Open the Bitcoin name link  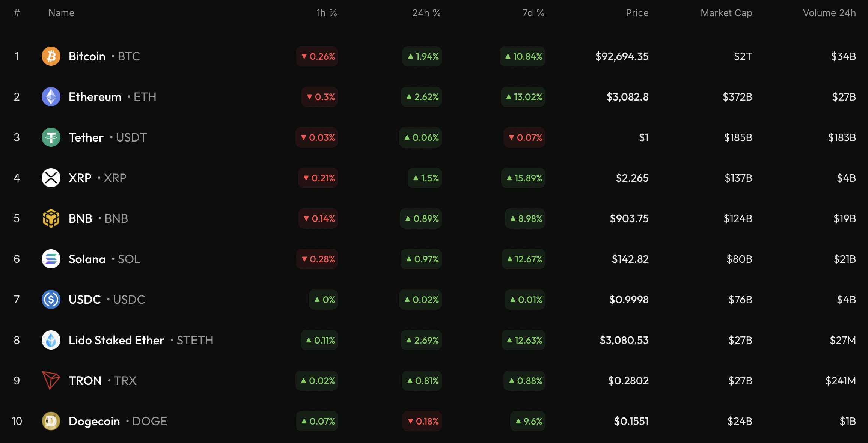[87, 56]
